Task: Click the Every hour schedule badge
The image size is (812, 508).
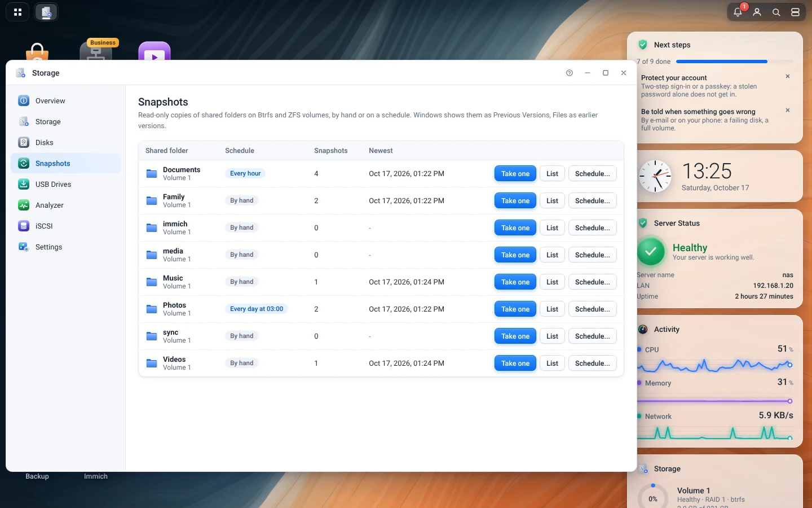Action: pyautogui.click(x=245, y=174)
